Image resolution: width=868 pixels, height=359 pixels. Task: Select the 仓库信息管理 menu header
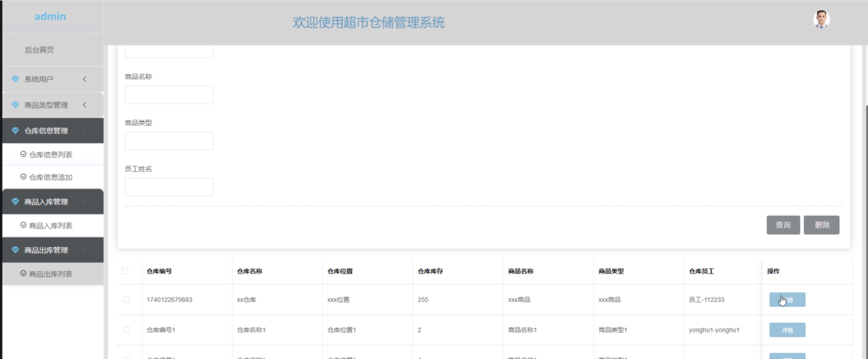tap(52, 131)
